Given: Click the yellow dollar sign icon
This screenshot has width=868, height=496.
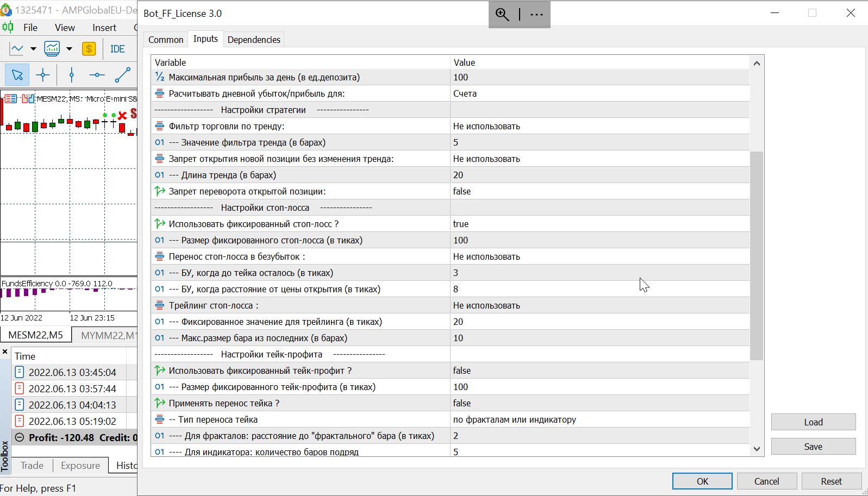Looking at the screenshot, I should tap(89, 49).
